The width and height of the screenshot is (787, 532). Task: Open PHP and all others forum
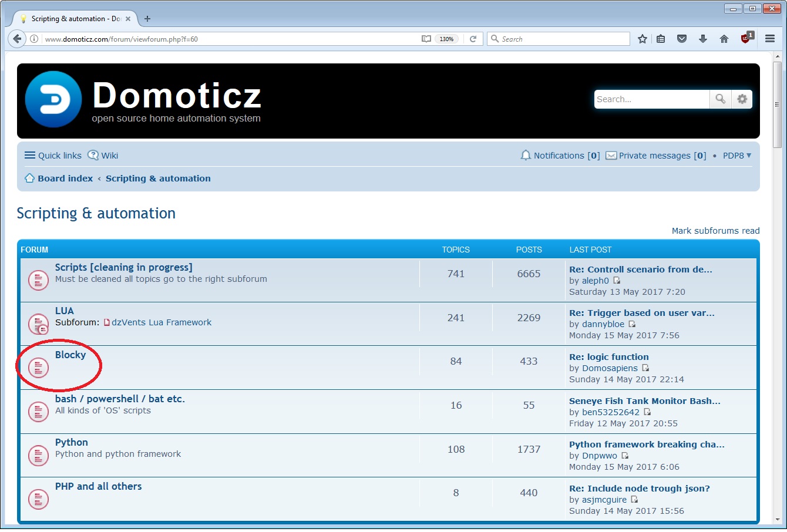[x=99, y=486]
